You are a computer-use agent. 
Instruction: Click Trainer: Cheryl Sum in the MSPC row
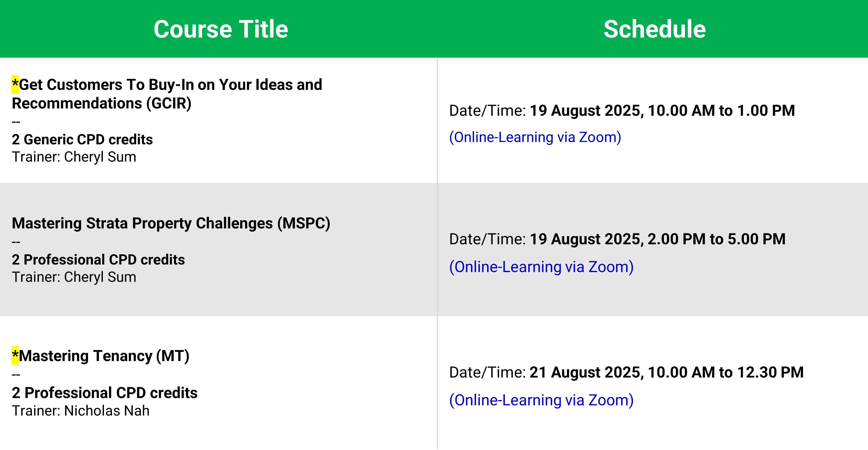74,277
